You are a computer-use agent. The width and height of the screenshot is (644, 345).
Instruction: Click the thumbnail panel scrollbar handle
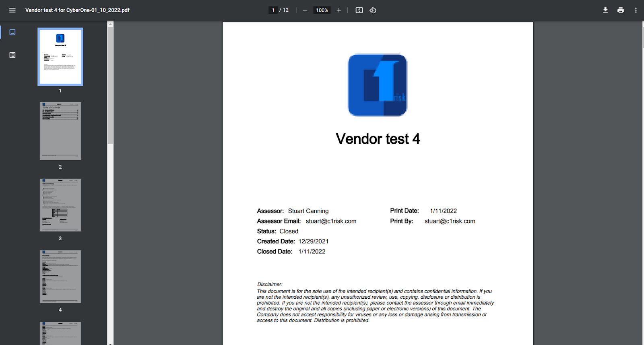click(110, 85)
